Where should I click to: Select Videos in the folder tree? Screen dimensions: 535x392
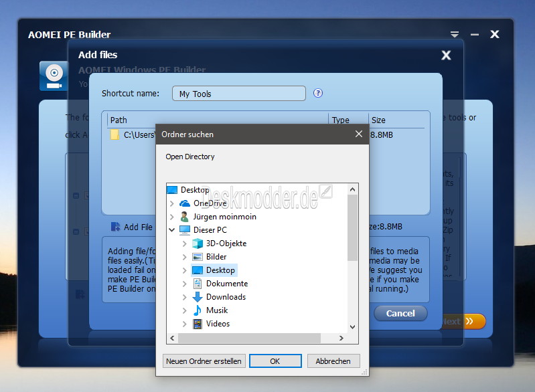(218, 324)
